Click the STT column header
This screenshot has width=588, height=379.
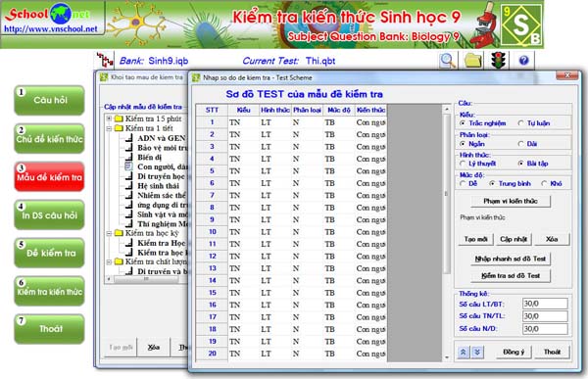pyautogui.click(x=212, y=111)
